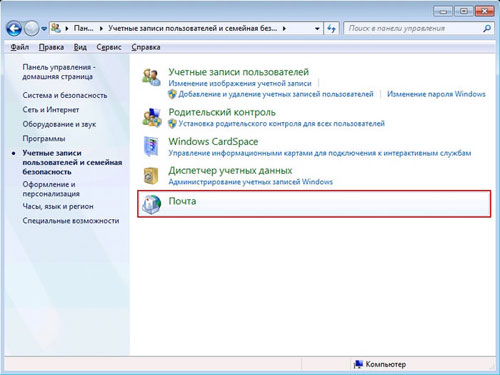
Task: Go to 'Панель управления - домашняя страница'
Action: pyautogui.click(x=59, y=72)
